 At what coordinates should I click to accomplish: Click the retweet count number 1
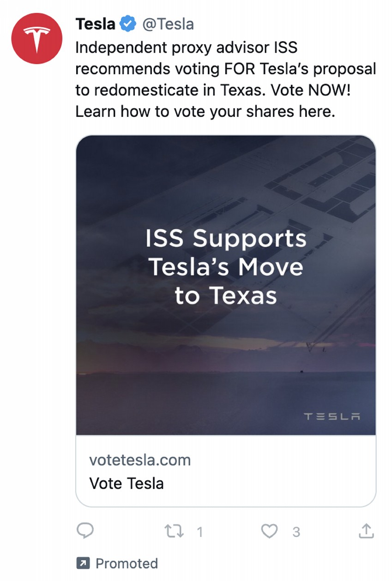199,532
